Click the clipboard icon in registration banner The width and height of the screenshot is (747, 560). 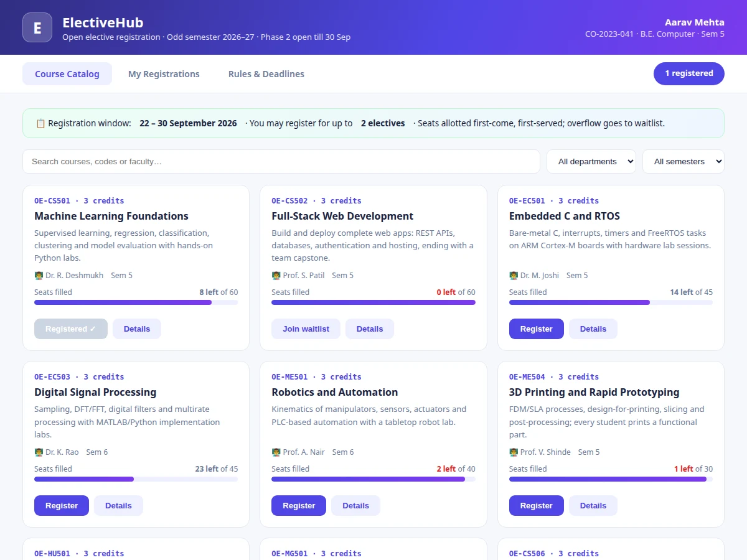(40, 123)
